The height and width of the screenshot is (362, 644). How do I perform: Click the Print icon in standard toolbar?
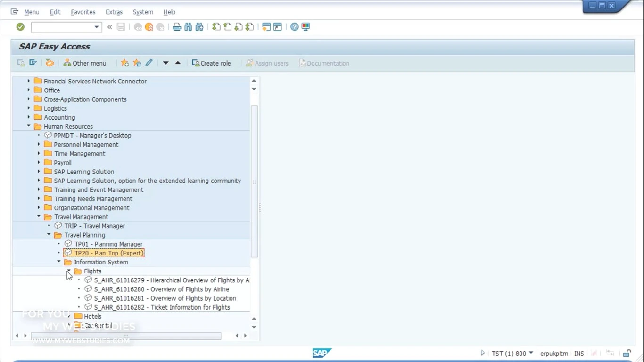(x=177, y=27)
